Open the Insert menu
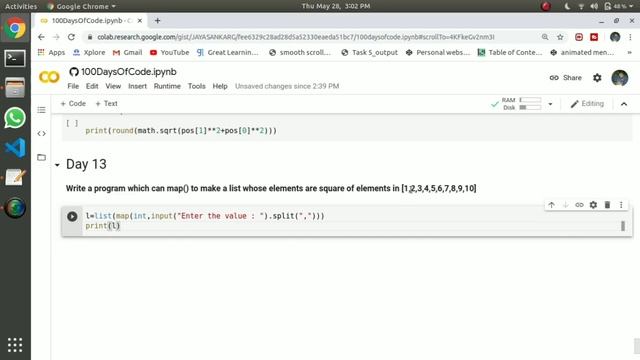 pos(137,86)
